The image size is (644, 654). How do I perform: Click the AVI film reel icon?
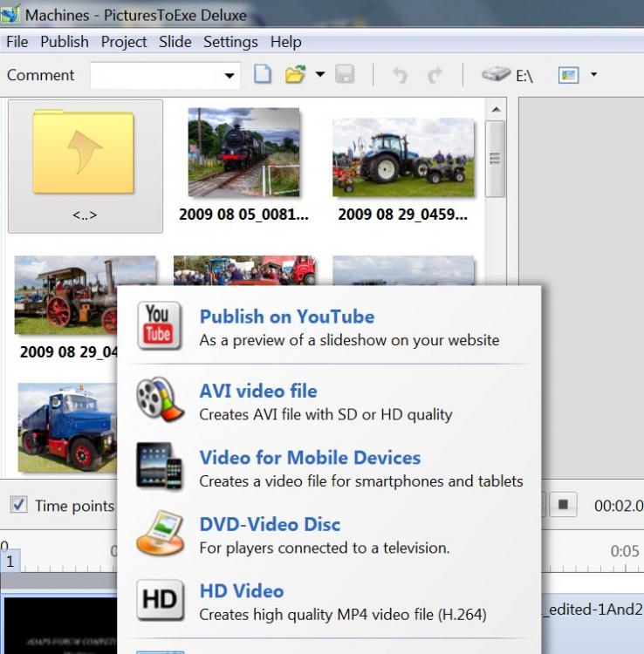tap(160, 399)
